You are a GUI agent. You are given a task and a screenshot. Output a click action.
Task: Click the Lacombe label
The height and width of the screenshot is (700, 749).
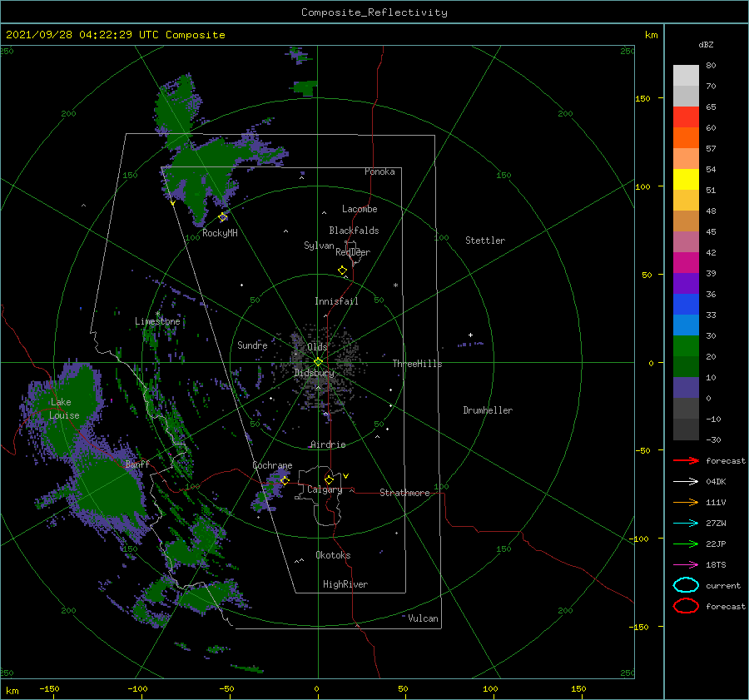click(360, 209)
